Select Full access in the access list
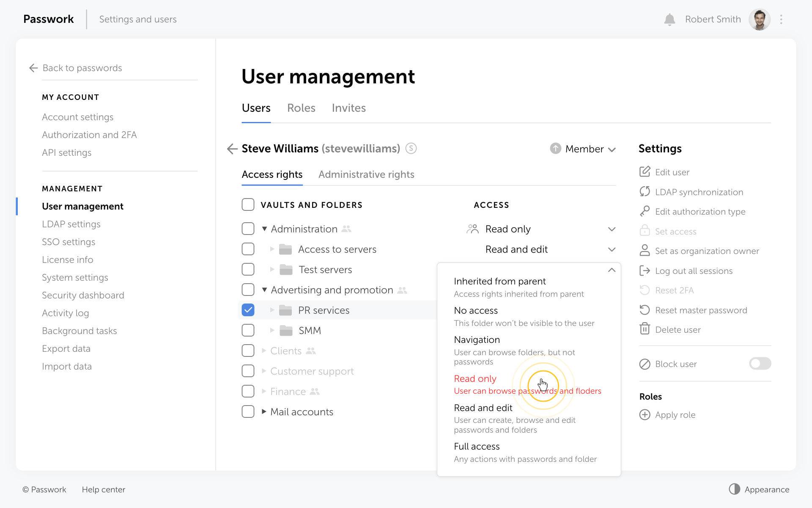This screenshot has height=508, width=812. tap(477, 446)
